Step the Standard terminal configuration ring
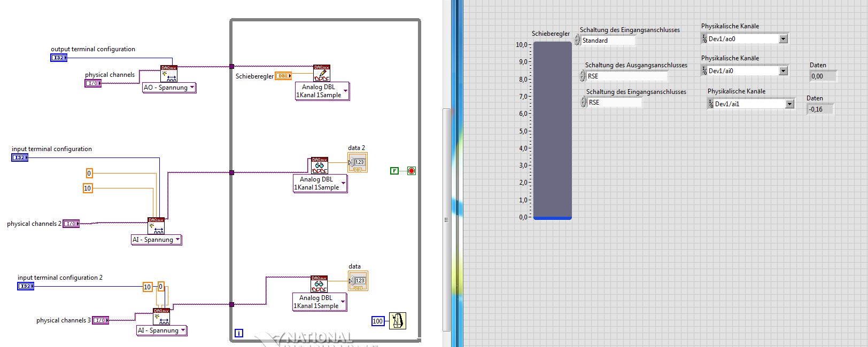Screen dimensions: 868x347 point(577,40)
